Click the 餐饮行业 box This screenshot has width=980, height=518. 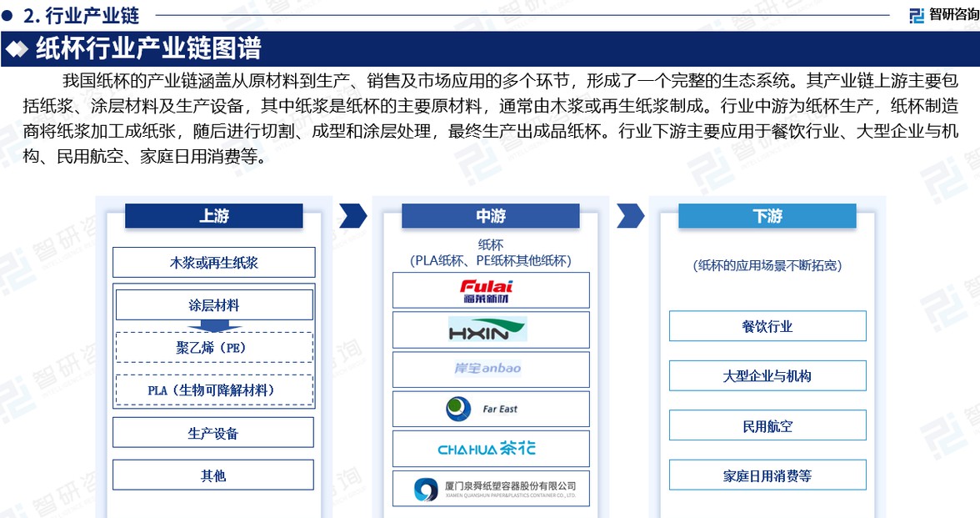(767, 326)
